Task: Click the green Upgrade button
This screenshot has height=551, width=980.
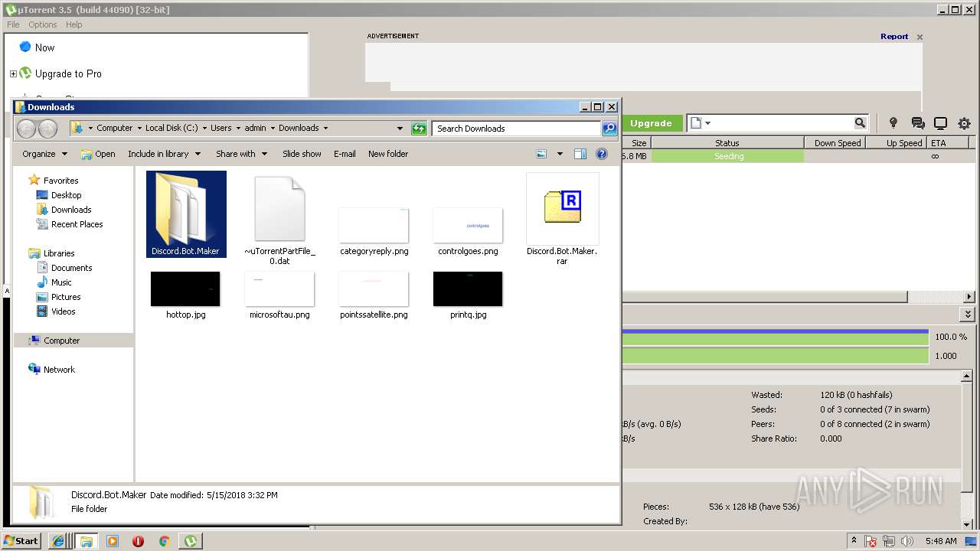Action: pyautogui.click(x=651, y=123)
